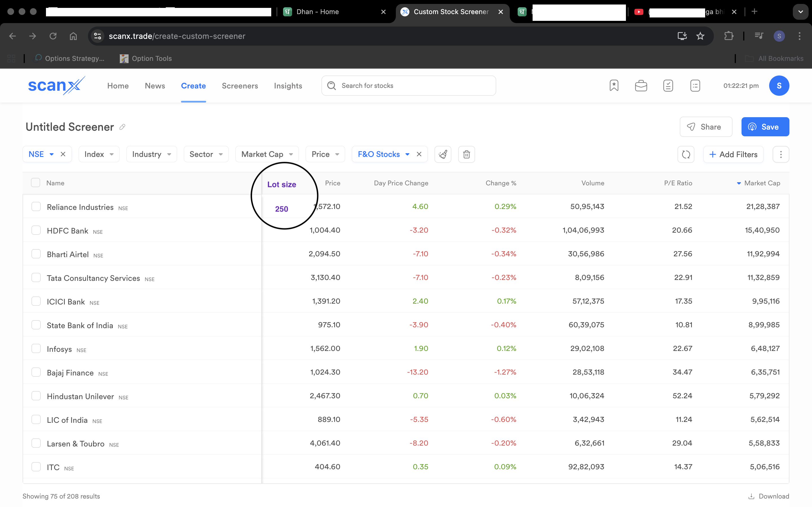Expand the Industry filter dropdown
Screen dimensions: 812x507
pos(151,154)
